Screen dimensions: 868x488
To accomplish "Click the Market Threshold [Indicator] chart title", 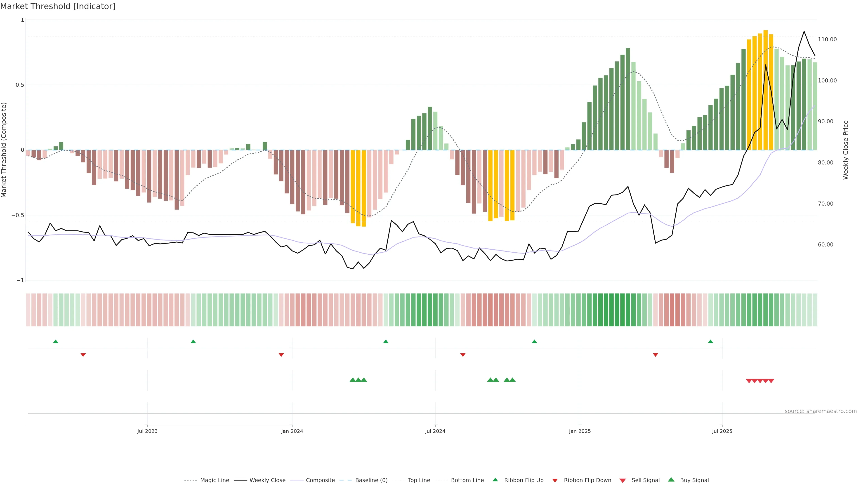I will pyautogui.click(x=58, y=6).
